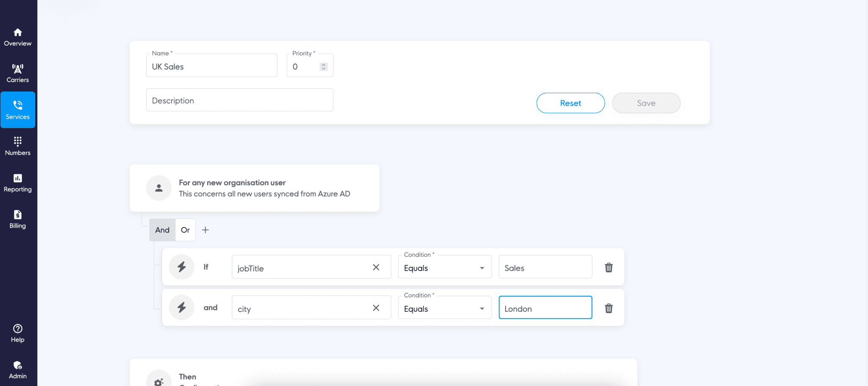The height and width of the screenshot is (386, 868).
Task: Remove the city condition with trash icon
Action: 609,308
